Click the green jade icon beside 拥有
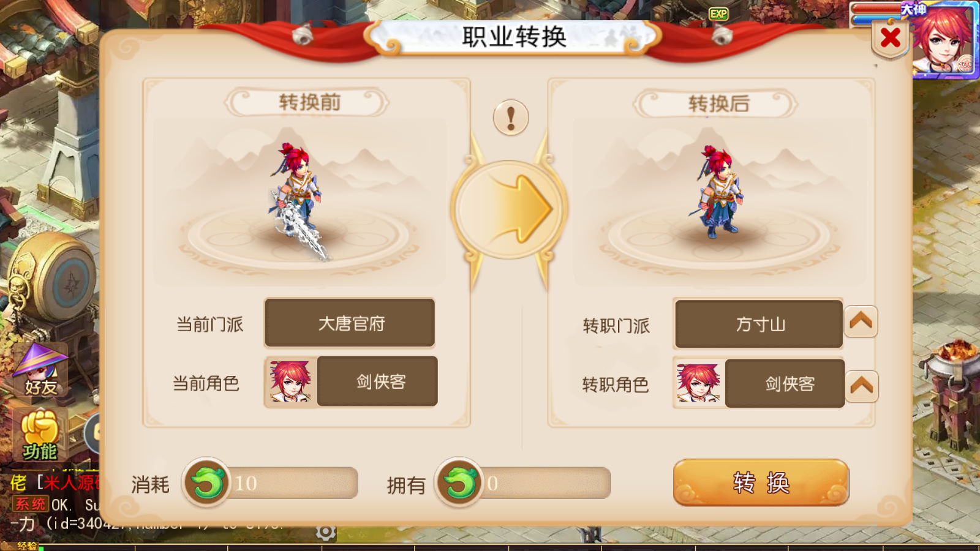The height and width of the screenshot is (551, 980). coord(459,483)
